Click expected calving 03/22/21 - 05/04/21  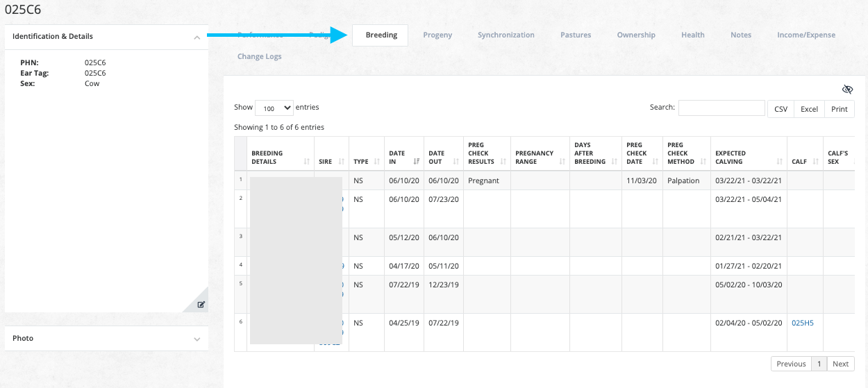749,200
